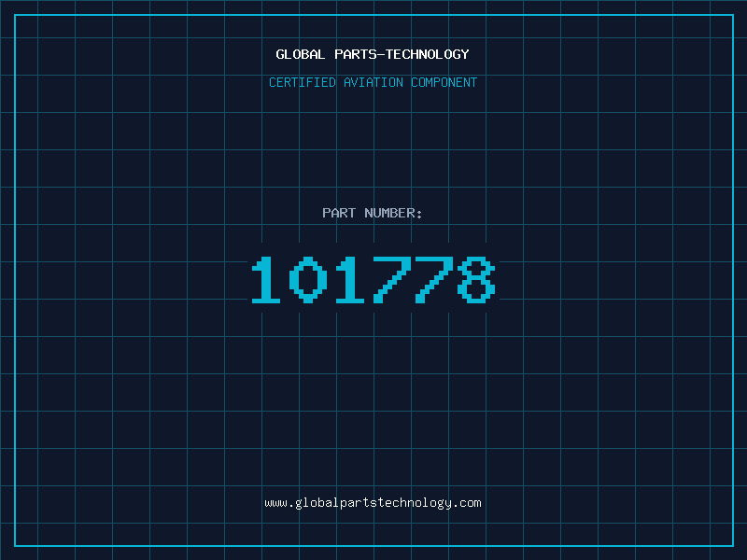The height and width of the screenshot is (560, 747).
Task: Click the GLOBAL PARTS-TECHNOLOGY title text
Action: [x=373, y=54]
